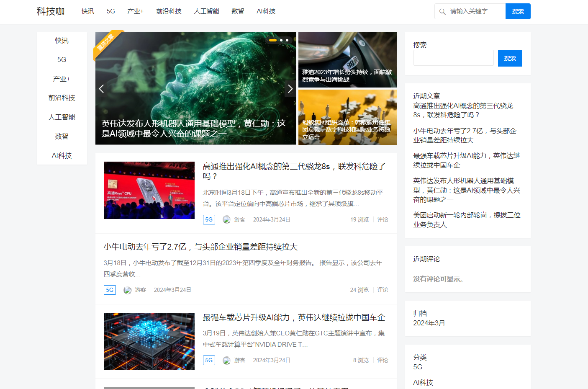Open article title 小牛电动去年亏了2.7亿
588x389 pixels.
tap(200, 247)
